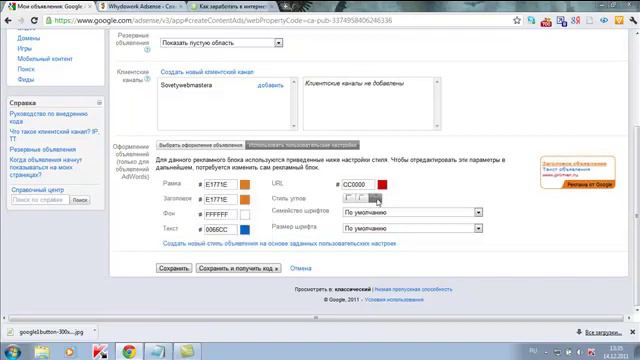Click the orange YouTube extension icon
The image size is (640, 360).
click(x=546, y=21)
